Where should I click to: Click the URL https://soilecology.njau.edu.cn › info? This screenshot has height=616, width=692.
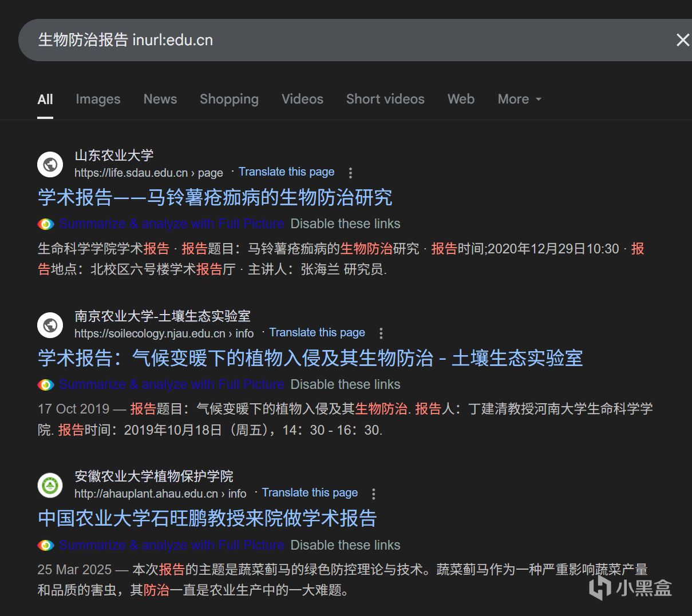tap(164, 333)
